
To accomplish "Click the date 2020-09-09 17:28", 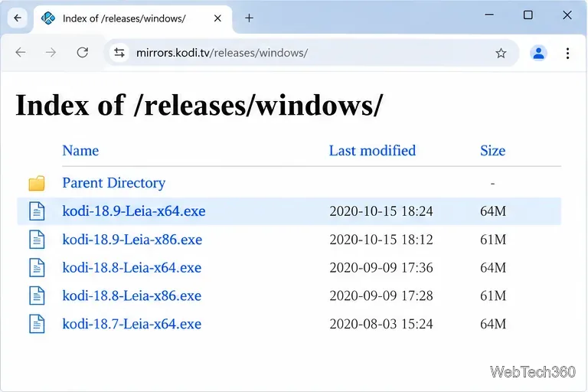I will tap(381, 296).
